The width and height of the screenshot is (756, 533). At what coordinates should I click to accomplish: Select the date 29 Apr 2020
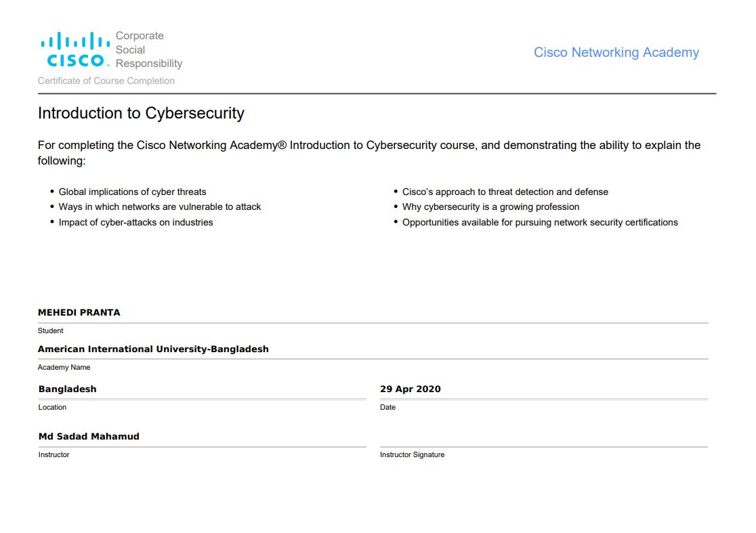click(x=411, y=389)
